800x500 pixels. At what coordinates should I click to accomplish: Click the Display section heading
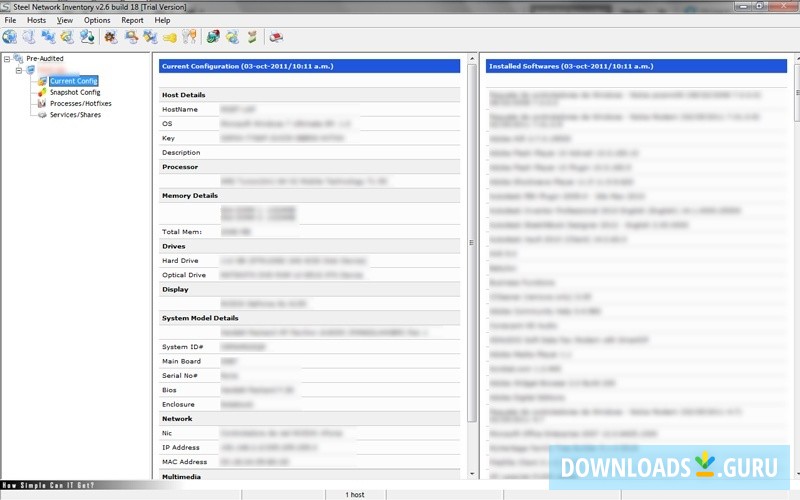click(x=176, y=289)
